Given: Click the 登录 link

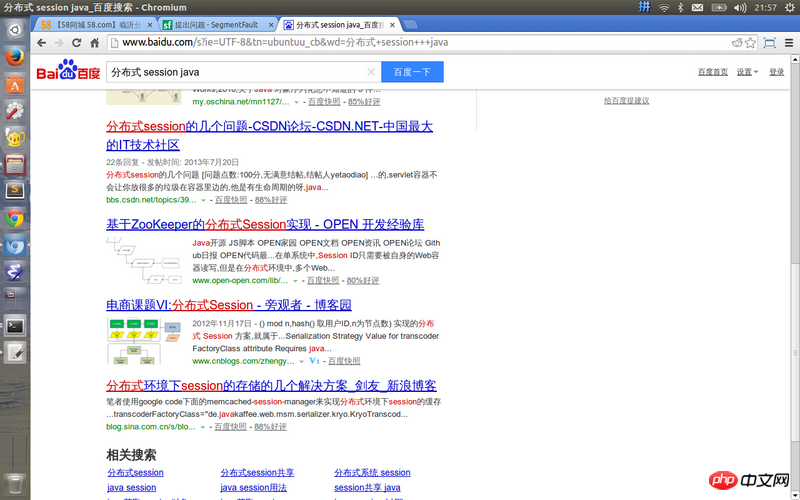Looking at the screenshot, I should point(777,72).
